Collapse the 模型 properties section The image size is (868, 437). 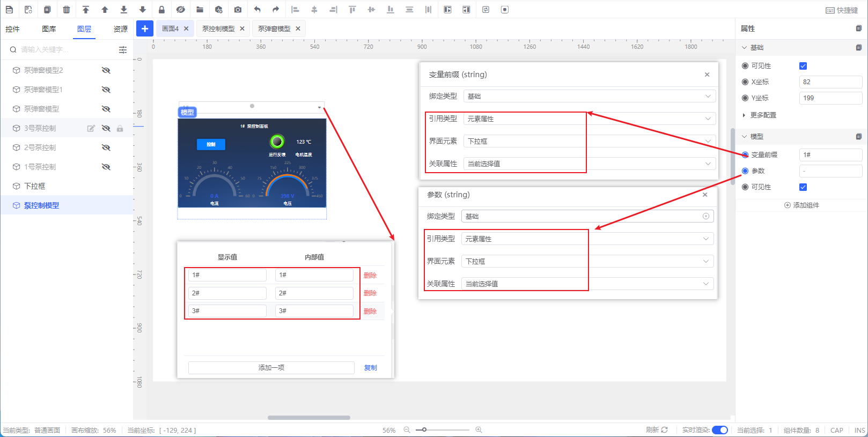coord(745,137)
